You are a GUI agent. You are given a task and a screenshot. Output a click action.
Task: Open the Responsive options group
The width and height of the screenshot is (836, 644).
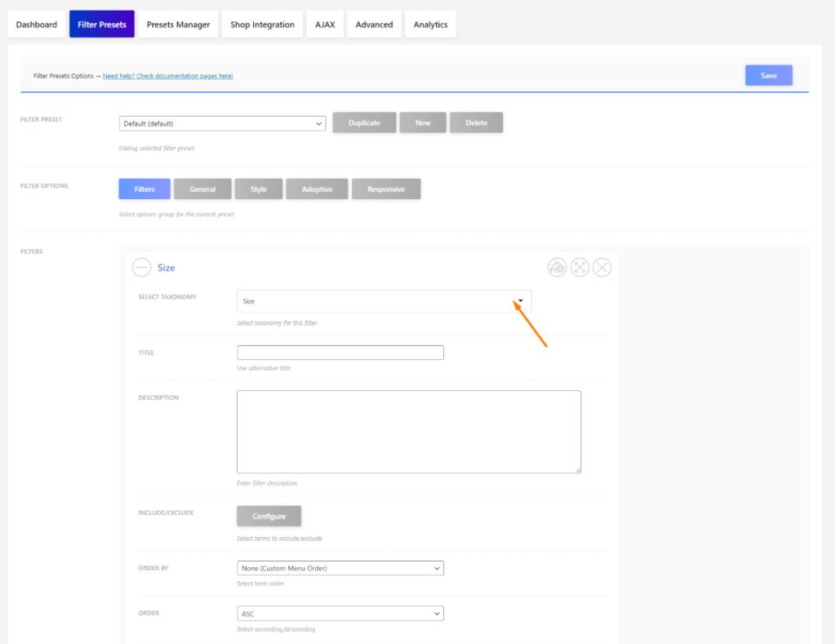[x=386, y=189]
